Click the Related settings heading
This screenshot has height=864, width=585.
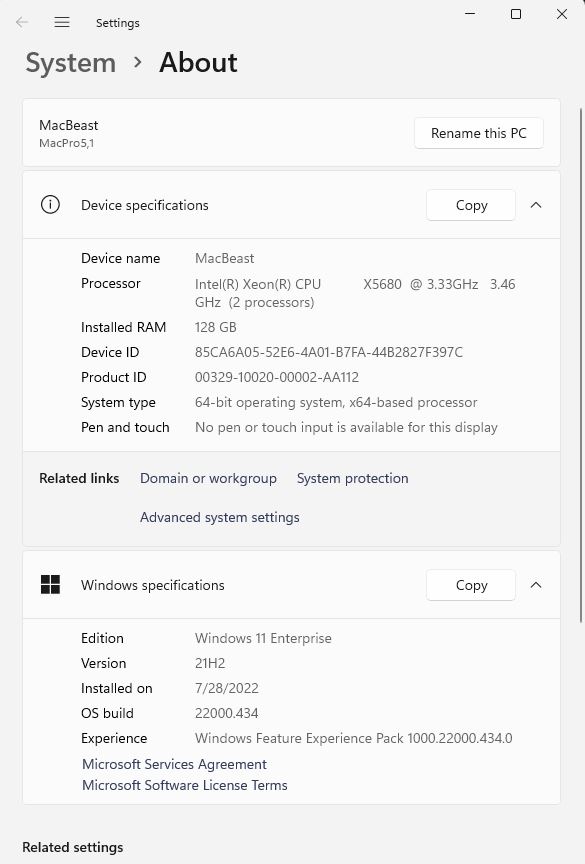pyautogui.click(x=73, y=847)
